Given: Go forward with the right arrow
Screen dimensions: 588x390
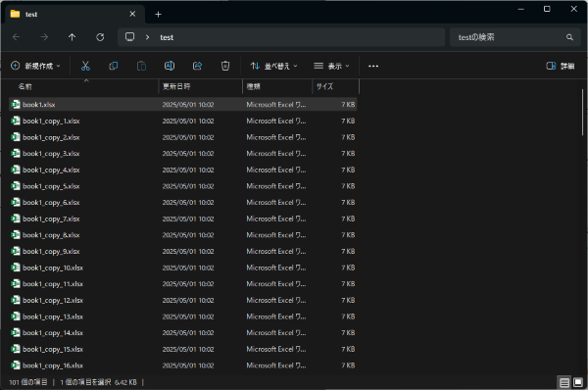Looking at the screenshot, I should pyautogui.click(x=44, y=37).
